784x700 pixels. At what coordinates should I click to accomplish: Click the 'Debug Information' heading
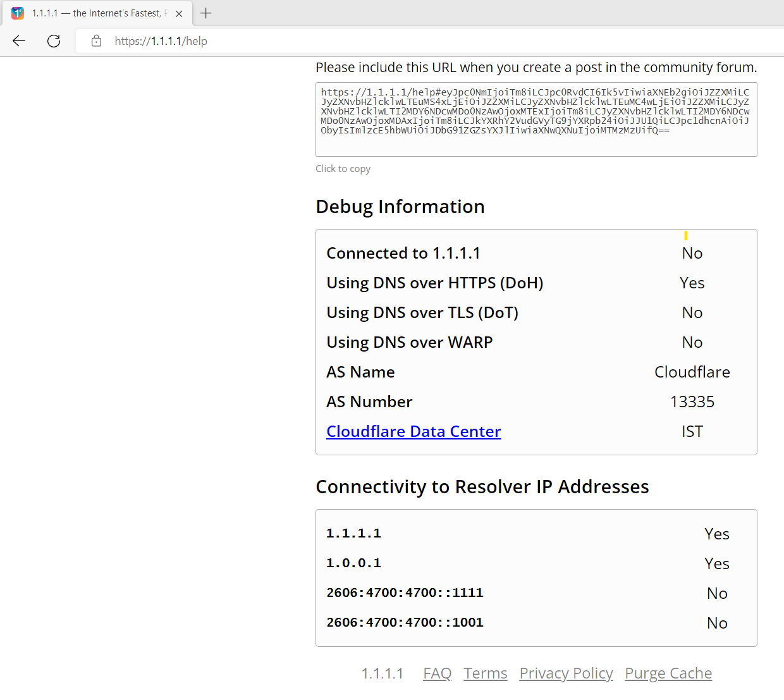(x=400, y=207)
